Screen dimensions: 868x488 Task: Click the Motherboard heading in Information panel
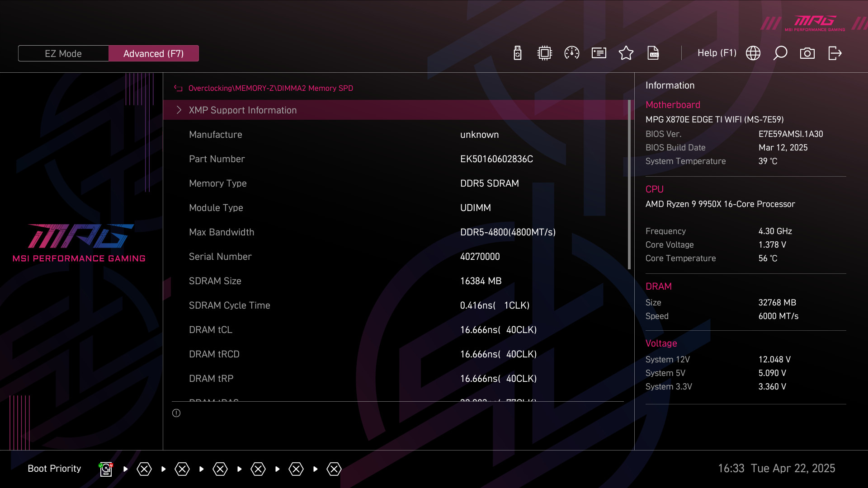coord(673,105)
